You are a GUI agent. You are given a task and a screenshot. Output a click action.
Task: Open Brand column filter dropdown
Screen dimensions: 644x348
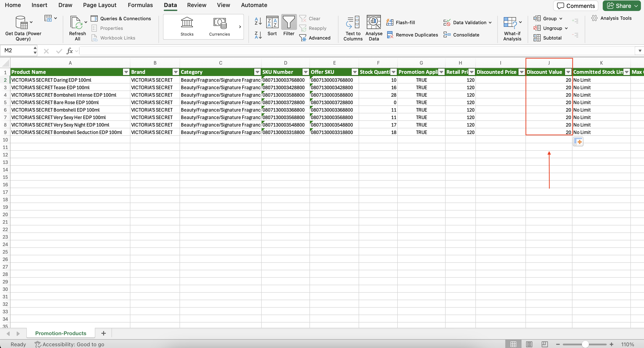[176, 72]
